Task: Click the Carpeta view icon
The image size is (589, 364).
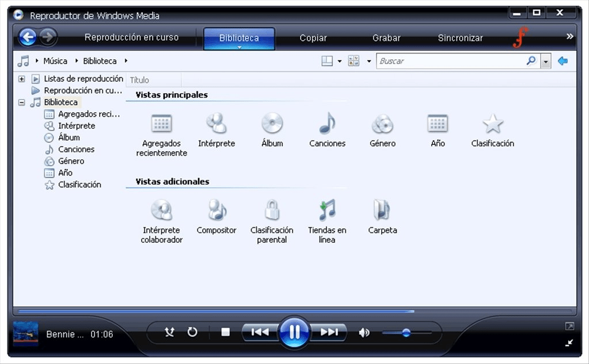Action: click(382, 210)
